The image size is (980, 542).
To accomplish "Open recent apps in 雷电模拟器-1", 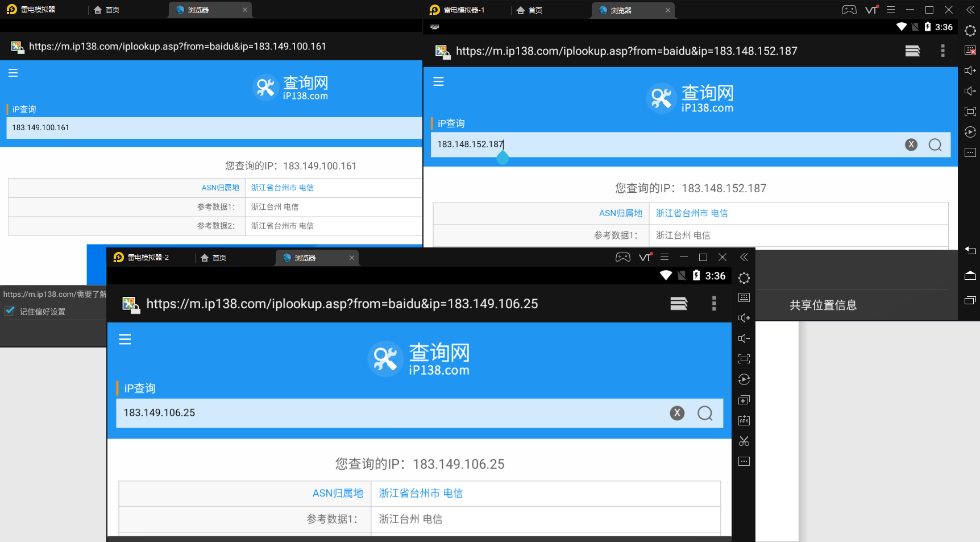I will point(970,300).
